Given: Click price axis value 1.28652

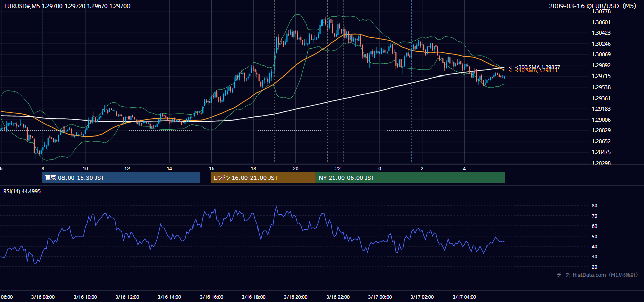Looking at the screenshot, I should click(x=602, y=141).
